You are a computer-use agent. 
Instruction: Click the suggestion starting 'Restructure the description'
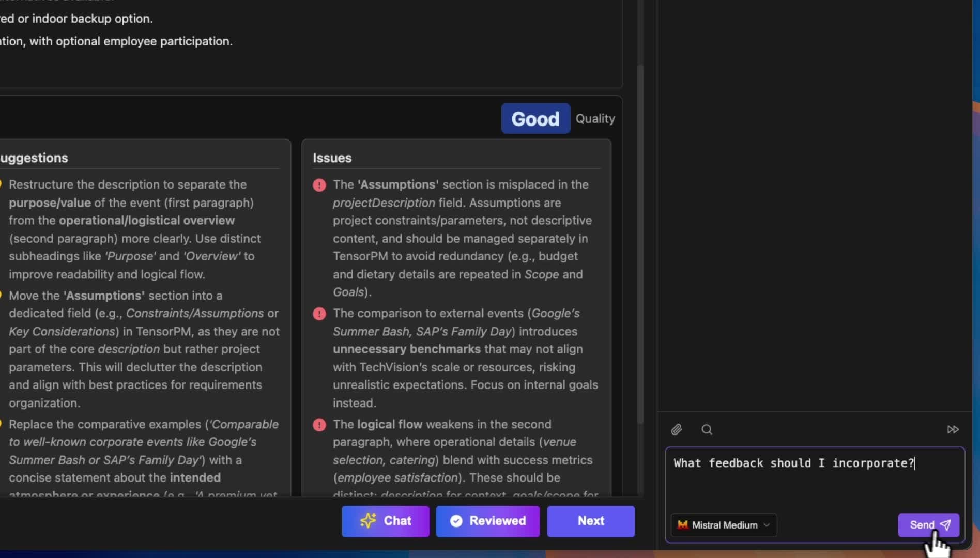(x=134, y=229)
